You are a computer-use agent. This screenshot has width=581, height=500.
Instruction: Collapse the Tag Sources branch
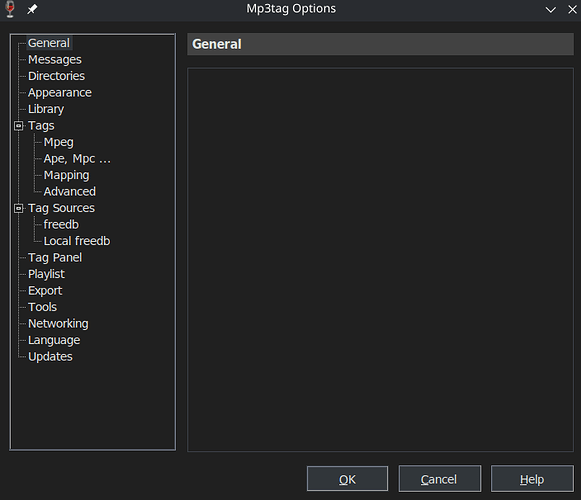click(19, 208)
